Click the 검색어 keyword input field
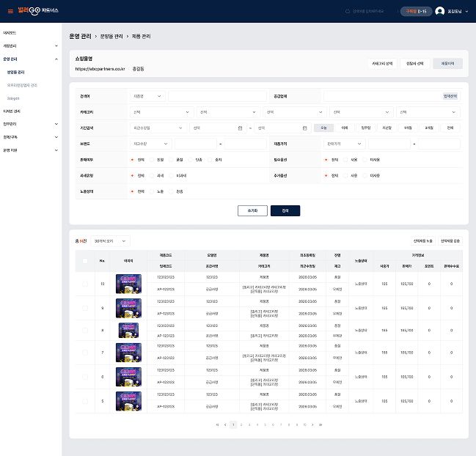Image resolution: width=476 pixels, height=456 pixels. 217,96
